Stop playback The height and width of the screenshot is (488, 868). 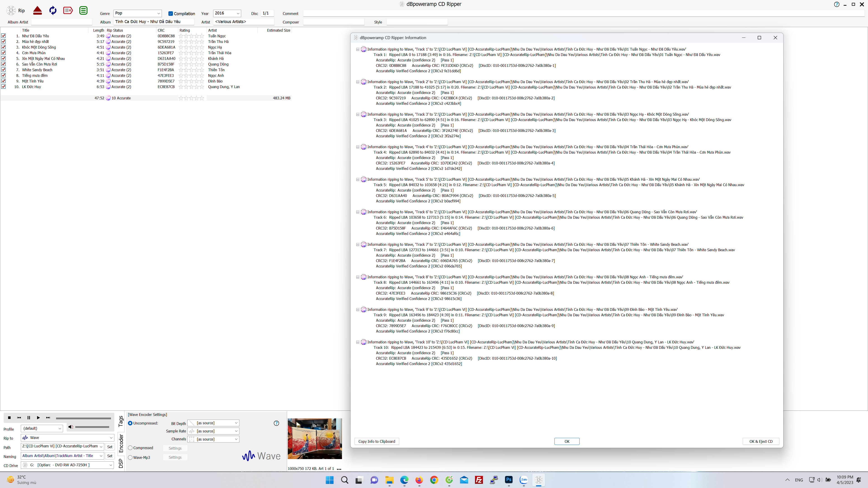9,418
